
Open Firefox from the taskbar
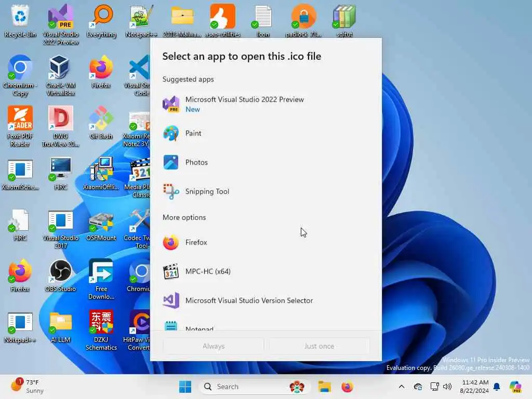pos(347,387)
